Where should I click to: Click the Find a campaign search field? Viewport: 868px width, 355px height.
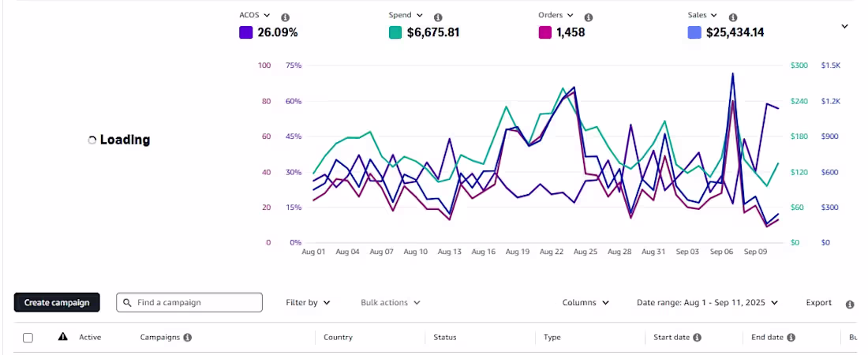[189, 302]
